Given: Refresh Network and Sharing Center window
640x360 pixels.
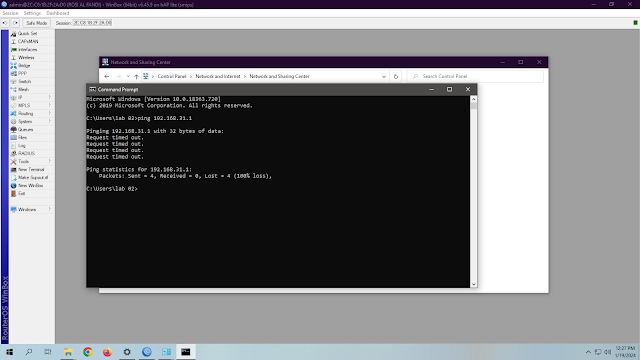Looking at the screenshot, I should (x=396, y=76).
